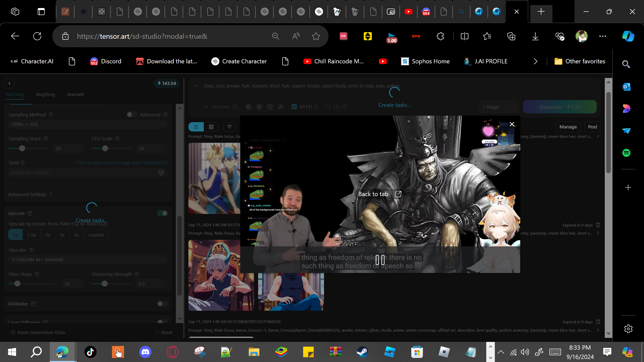Open the sidebar settings gear
This screenshot has height=362, width=644.
point(628,329)
